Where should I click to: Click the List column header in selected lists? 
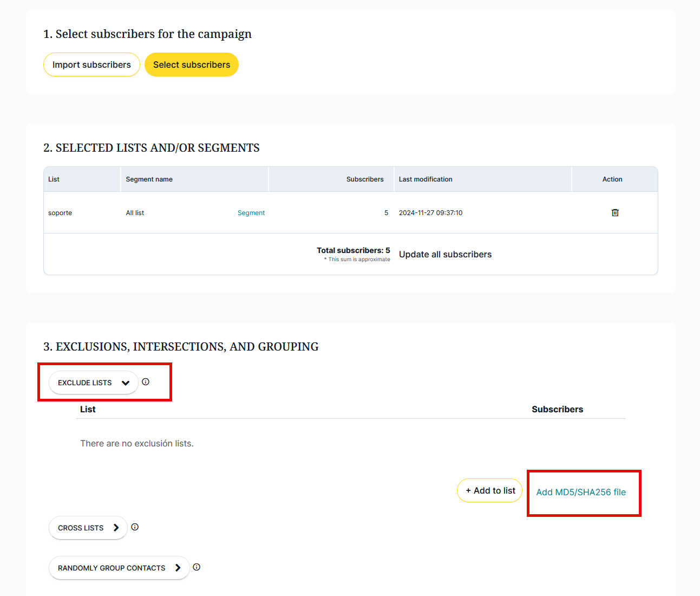coord(54,179)
